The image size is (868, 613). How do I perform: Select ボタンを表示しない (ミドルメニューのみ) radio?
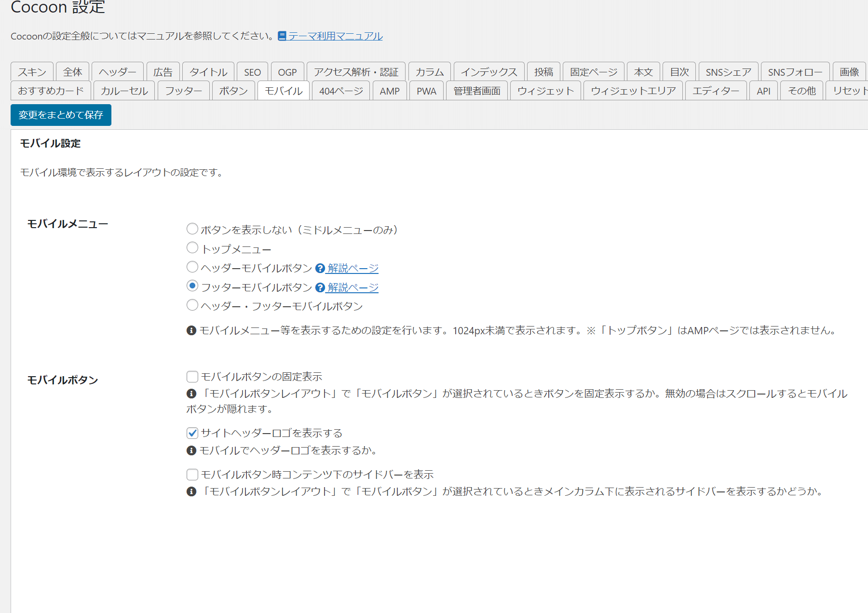pos(192,229)
